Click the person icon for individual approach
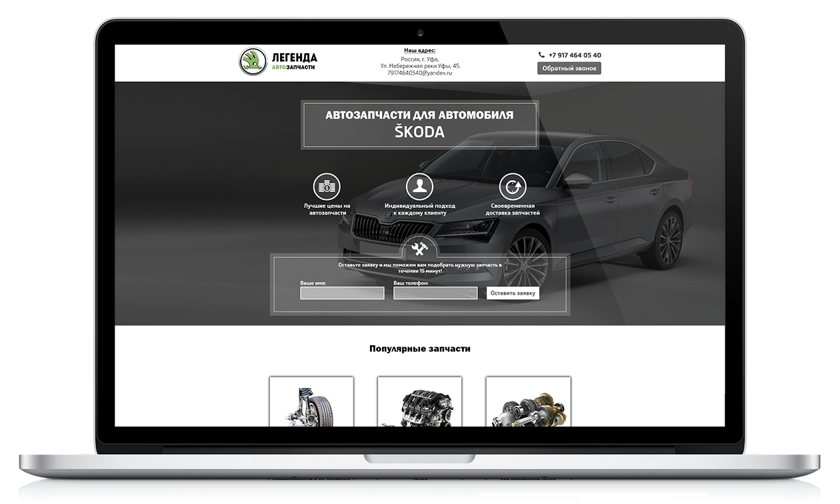Image resolution: width=840 pixels, height=504 pixels. point(419,187)
